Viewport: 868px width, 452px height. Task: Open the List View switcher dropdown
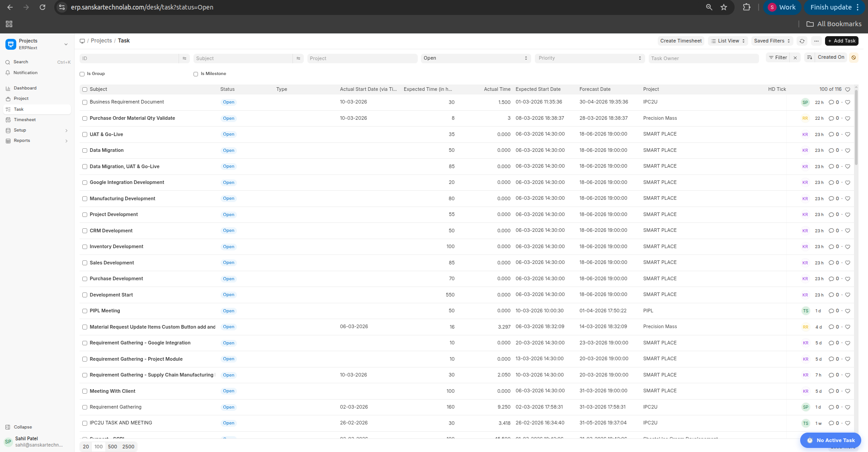[728, 41]
